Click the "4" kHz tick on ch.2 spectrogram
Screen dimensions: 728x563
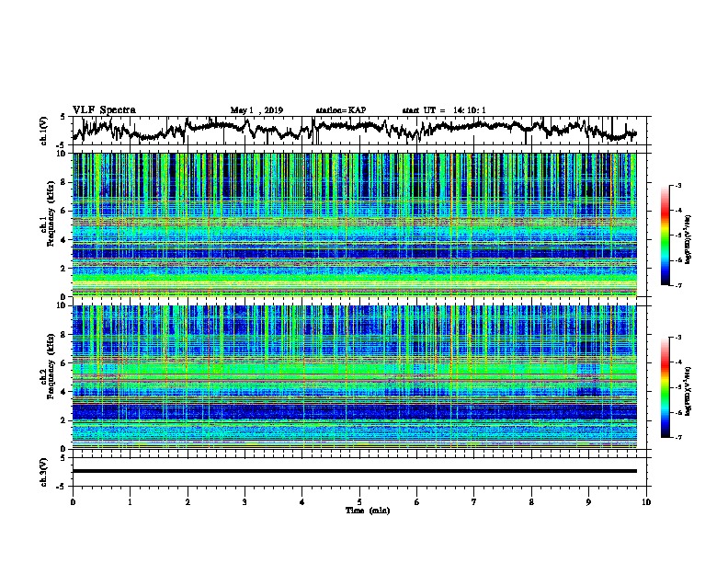click(64, 392)
